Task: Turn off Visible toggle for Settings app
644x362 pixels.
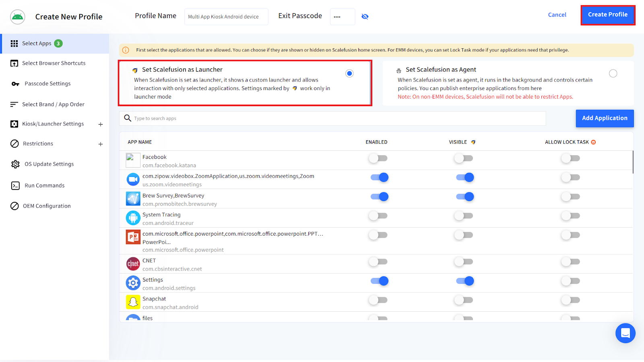Action: point(464,281)
